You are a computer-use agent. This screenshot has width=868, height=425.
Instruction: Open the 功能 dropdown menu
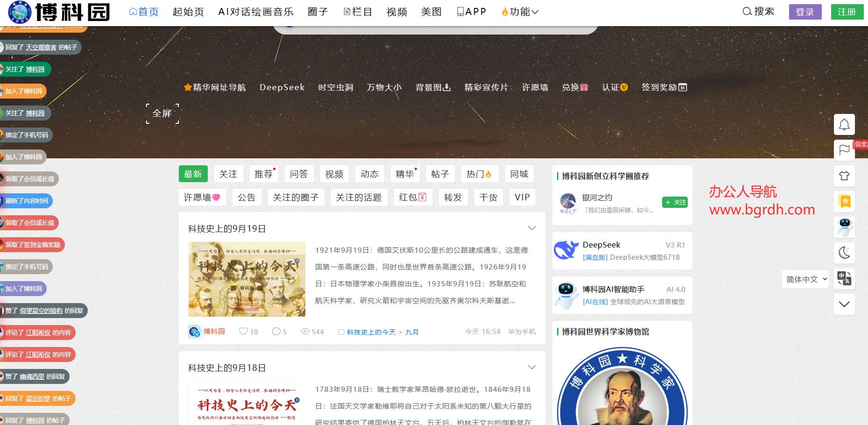pyautogui.click(x=520, y=12)
